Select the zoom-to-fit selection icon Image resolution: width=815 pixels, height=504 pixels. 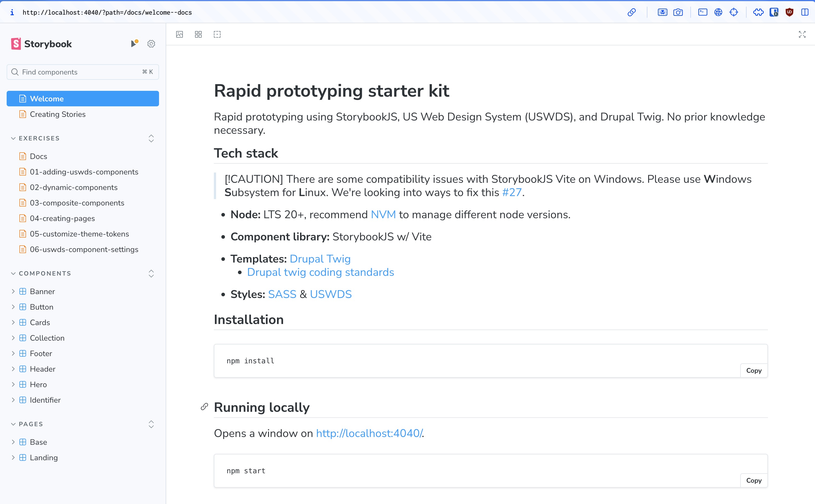(x=217, y=34)
